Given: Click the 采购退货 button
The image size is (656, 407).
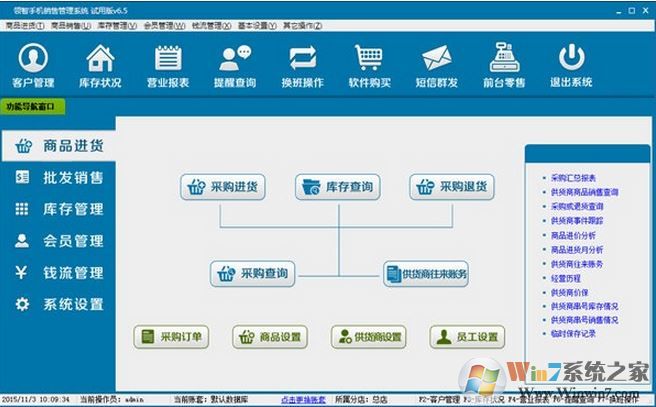Looking at the screenshot, I should click(452, 187).
